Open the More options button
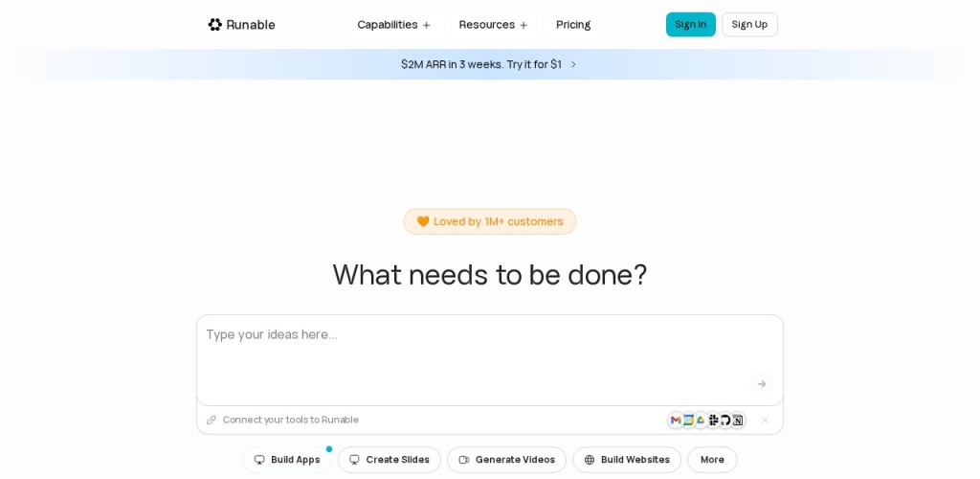Screen dimensions: 980x479 pos(712,460)
